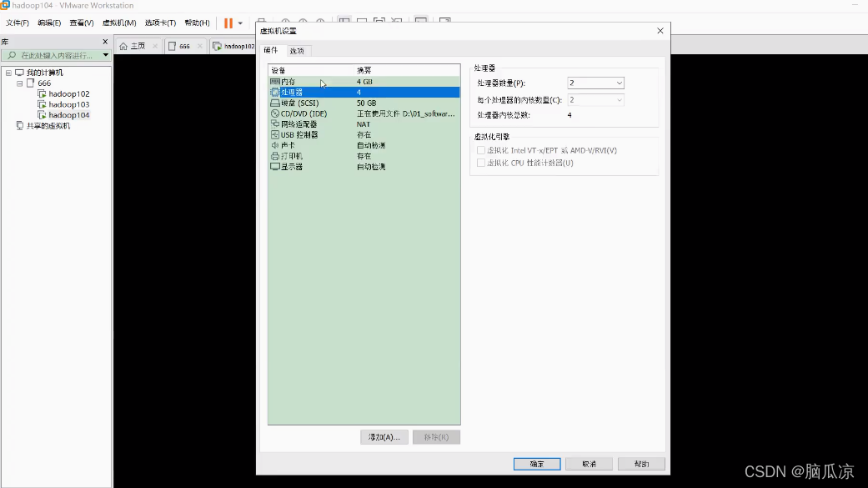Open the 查看(V) menu
The image size is (868, 488).
click(x=82, y=23)
